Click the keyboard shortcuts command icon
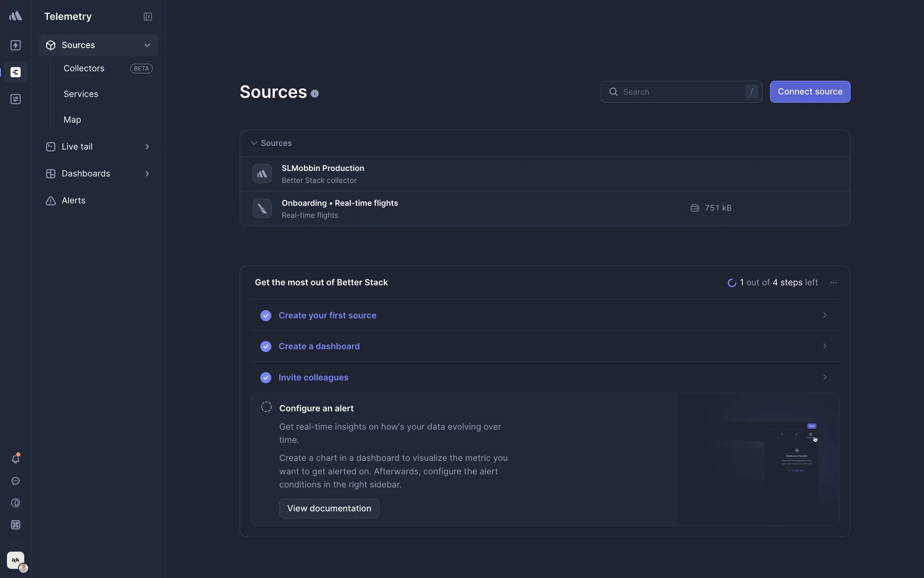 click(x=15, y=525)
